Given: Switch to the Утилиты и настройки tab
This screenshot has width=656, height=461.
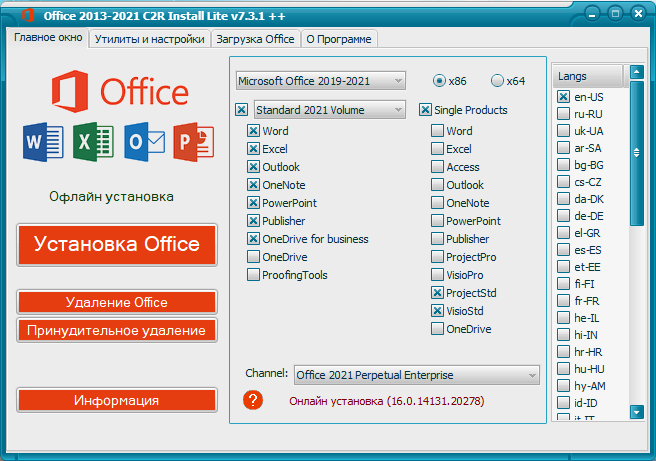Looking at the screenshot, I should point(149,39).
